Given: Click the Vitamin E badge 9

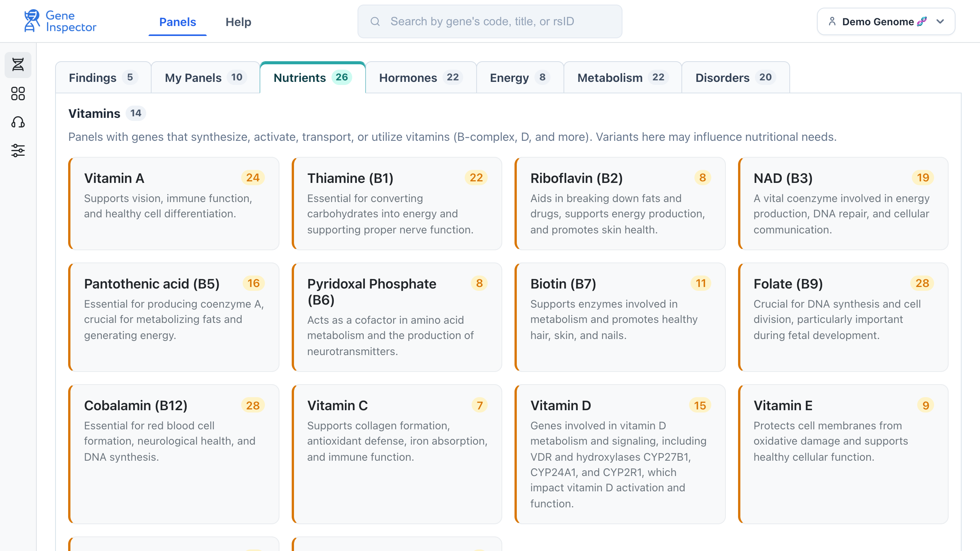Looking at the screenshot, I should (x=926, y=405).
